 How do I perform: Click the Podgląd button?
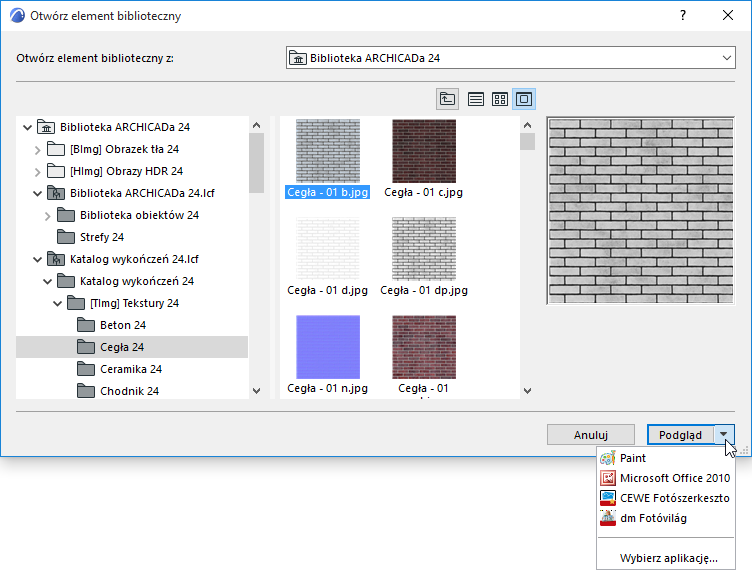tap(680, 435)
